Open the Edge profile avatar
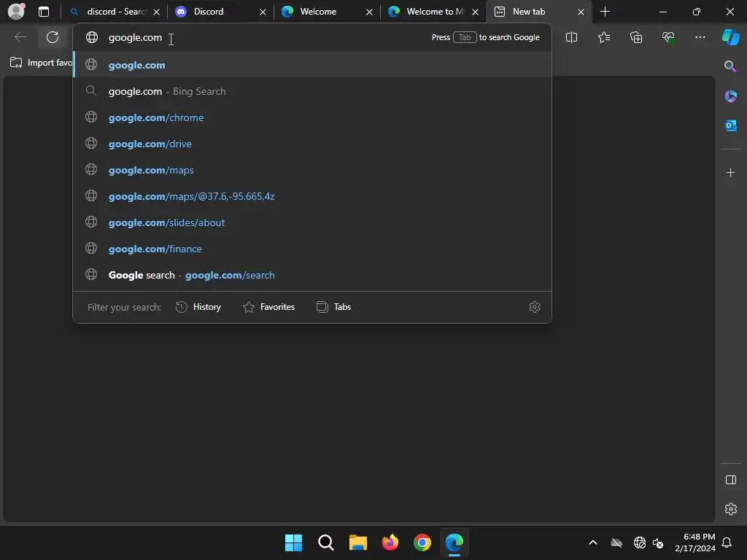This screenshot has height=560, width=747. (16, 12)
